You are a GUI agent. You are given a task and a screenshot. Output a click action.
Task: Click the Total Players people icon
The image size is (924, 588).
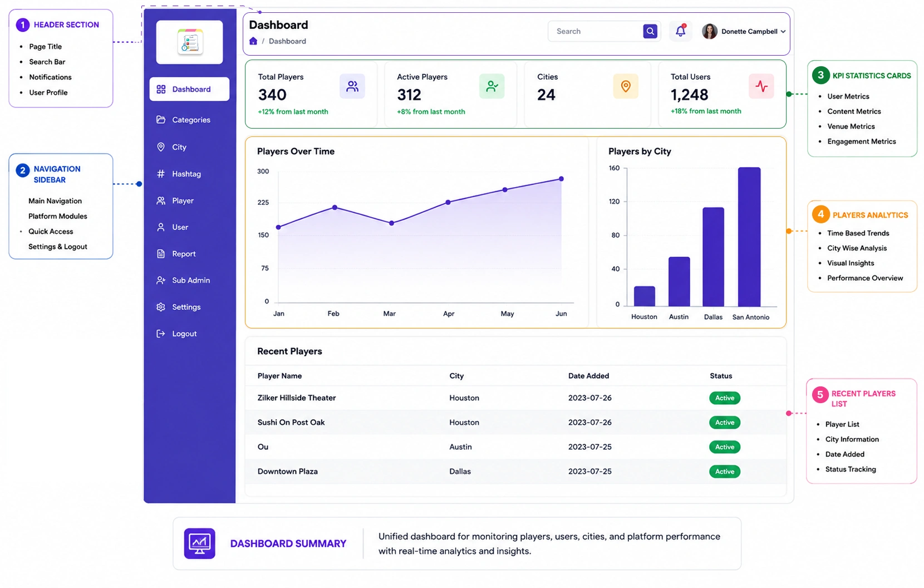[x=352, y=86]
